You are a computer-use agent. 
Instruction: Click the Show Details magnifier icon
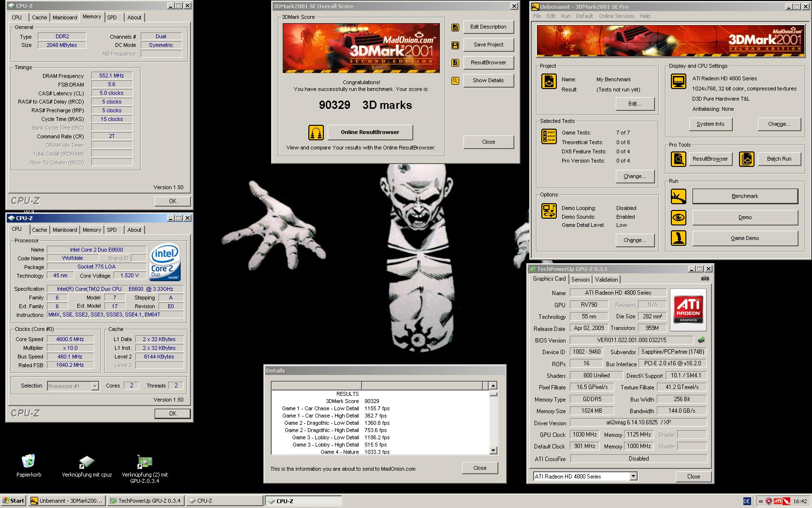pyautogui.click(x=455, y=81)
